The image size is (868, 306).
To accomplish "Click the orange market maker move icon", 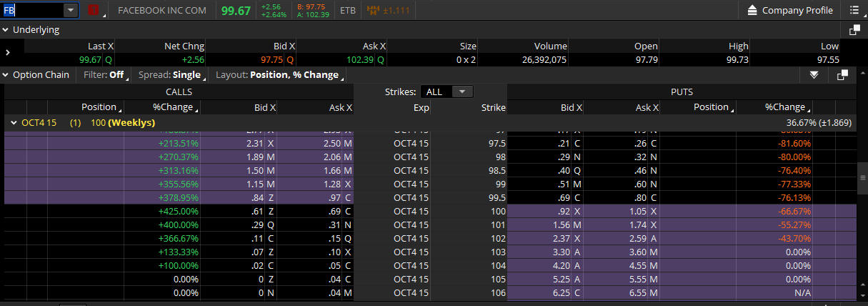I will (x=373, y=11).
